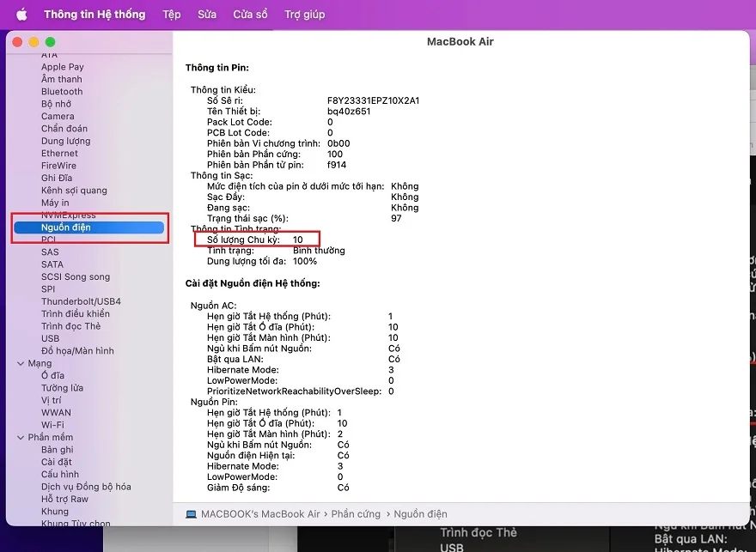Click the Số lượng Chu kỳ value

click(298, 240)
